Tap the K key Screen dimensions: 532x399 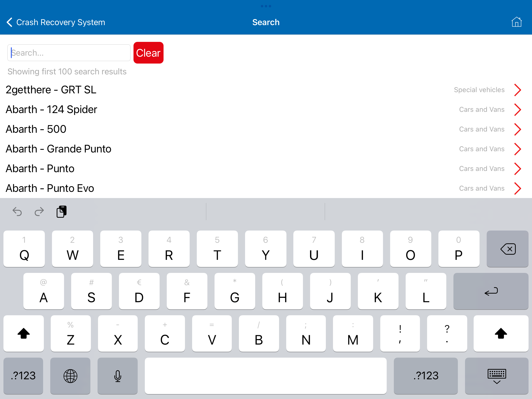[378, 291]
